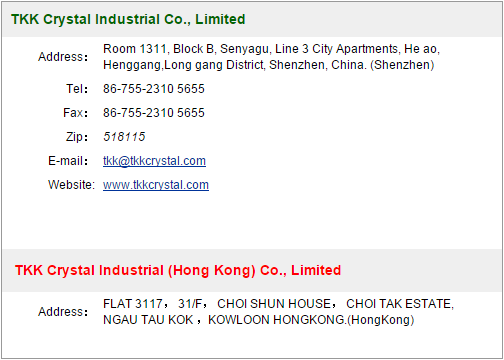Click the Henggang, Long gang District address line
This screenshot has width=504, height=360.
pos(269,65)
